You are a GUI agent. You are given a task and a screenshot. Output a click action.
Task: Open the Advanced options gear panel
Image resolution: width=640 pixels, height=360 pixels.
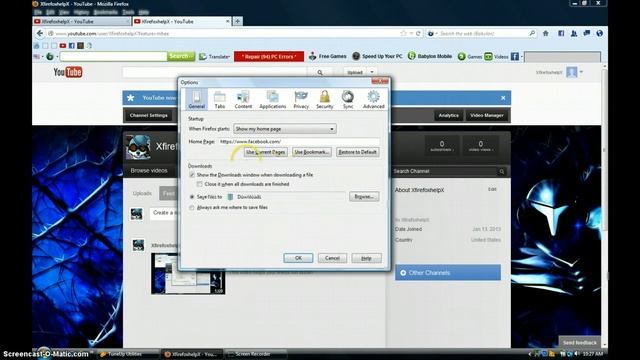point(373,99)
